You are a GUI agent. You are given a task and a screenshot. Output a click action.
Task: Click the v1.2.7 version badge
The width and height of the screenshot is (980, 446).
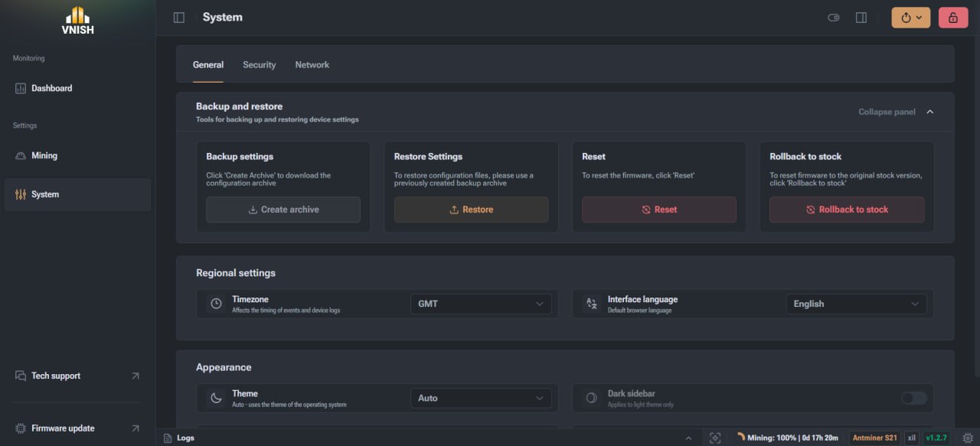936,438
